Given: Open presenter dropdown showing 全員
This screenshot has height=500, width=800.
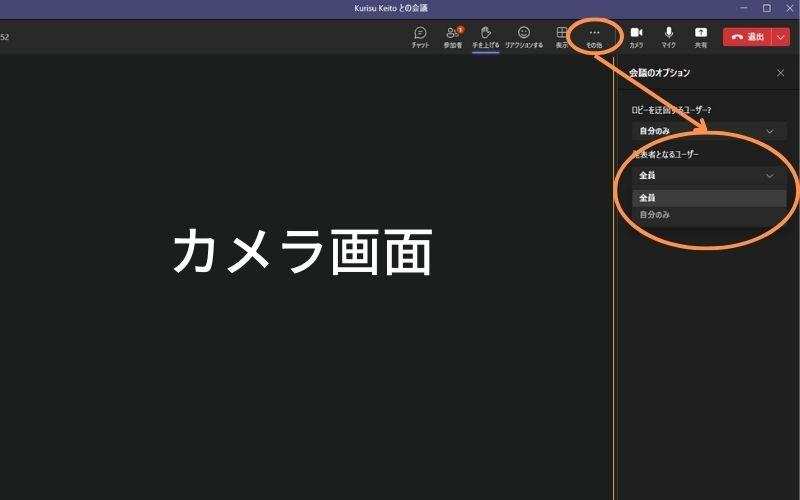Looking at the screenshot, I should tap(709, 176).
